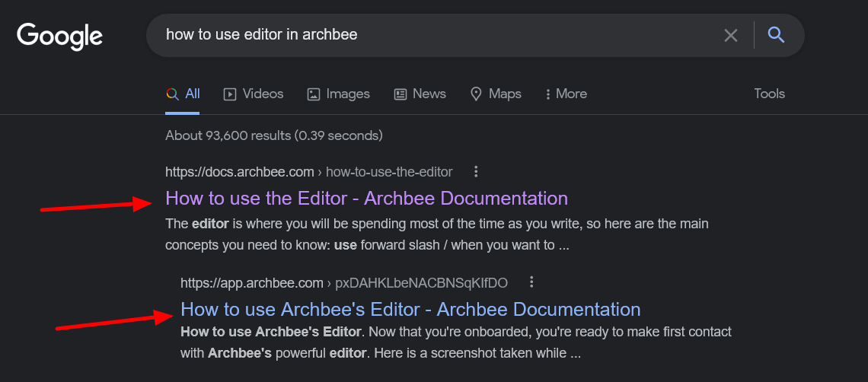Screen dimensions: 868x382
Task: Click the Google logo
Action: [x=59, y=36]
